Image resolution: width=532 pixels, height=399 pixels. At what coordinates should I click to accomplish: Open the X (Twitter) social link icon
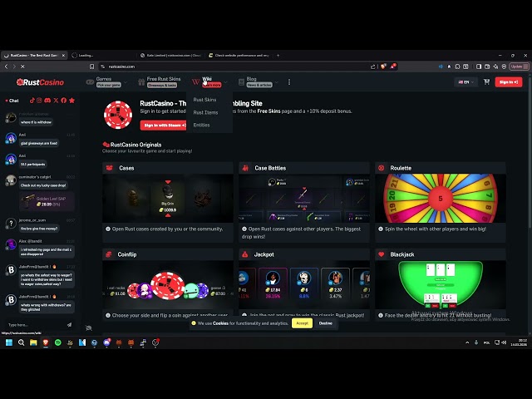tap(56, 101)
